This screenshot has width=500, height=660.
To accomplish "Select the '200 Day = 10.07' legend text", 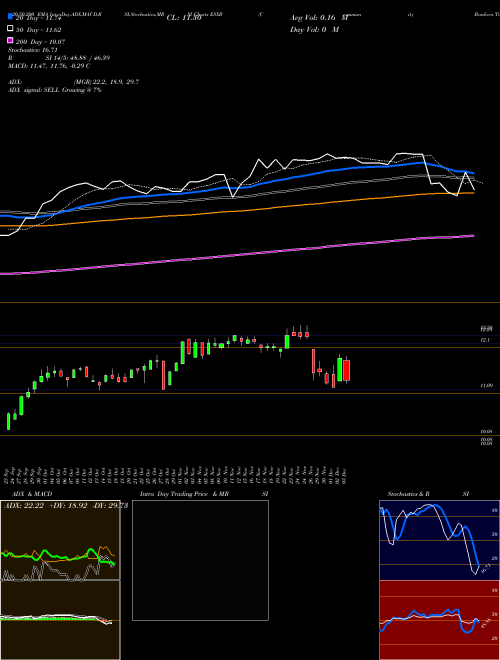I will [40, 42].
